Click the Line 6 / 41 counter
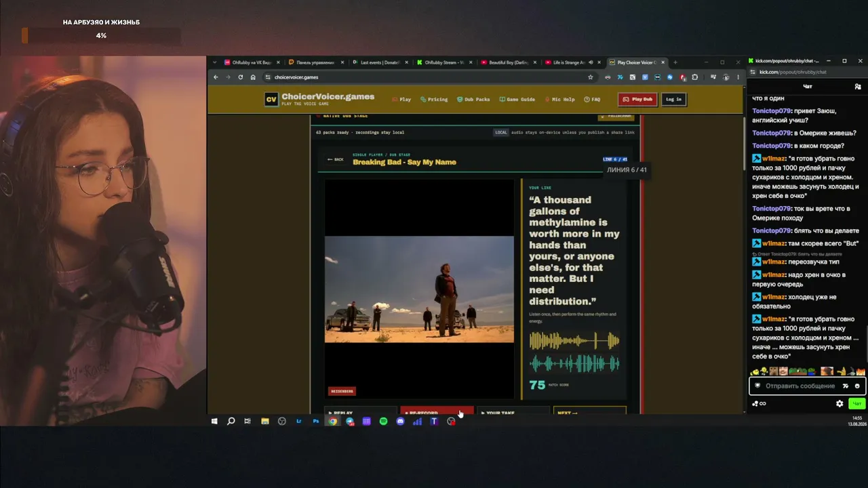 pyautogui.click(x=615, y=159)
